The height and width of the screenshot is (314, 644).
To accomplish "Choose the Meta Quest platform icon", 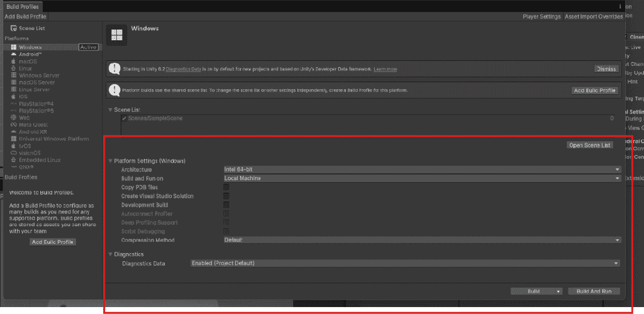I will [14, 124].
